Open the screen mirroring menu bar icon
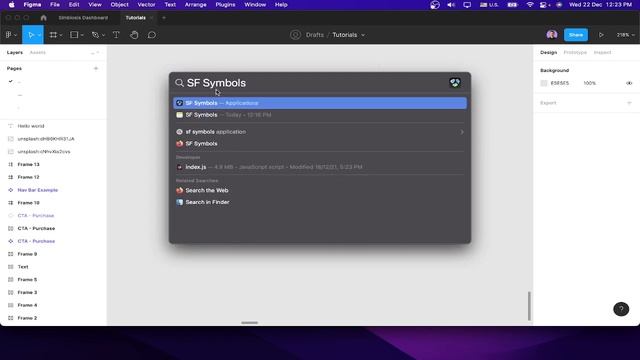The height and width of the screenshot is (360, 640). (x=467, y=4)
